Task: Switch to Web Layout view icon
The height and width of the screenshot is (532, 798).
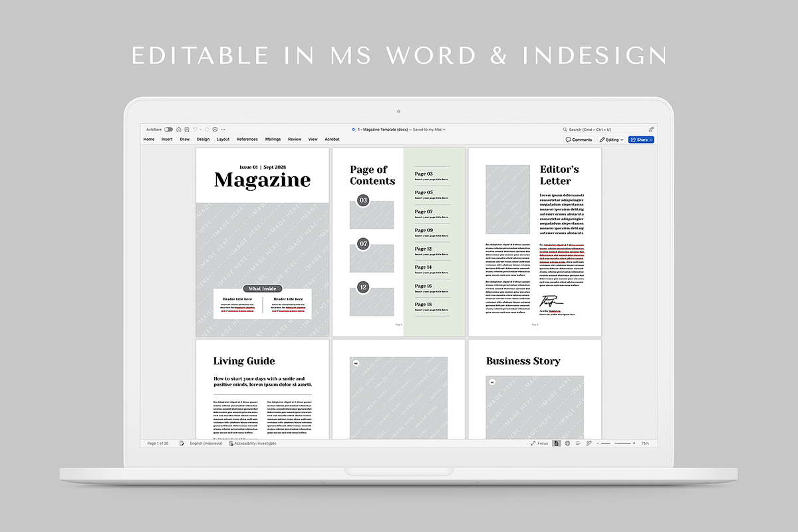Action: tap(567, 444)
